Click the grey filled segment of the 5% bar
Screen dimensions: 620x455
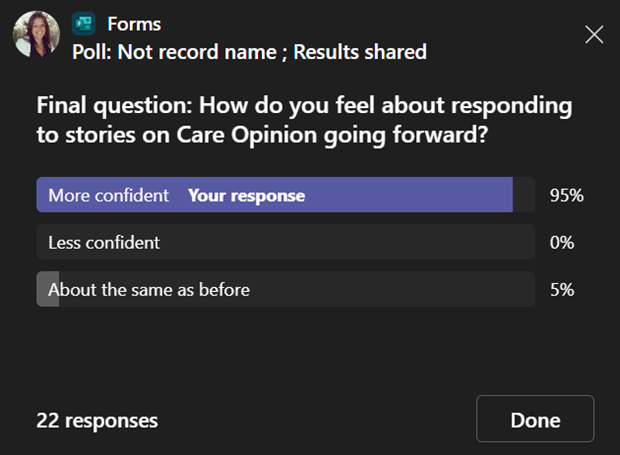(48, 289)
